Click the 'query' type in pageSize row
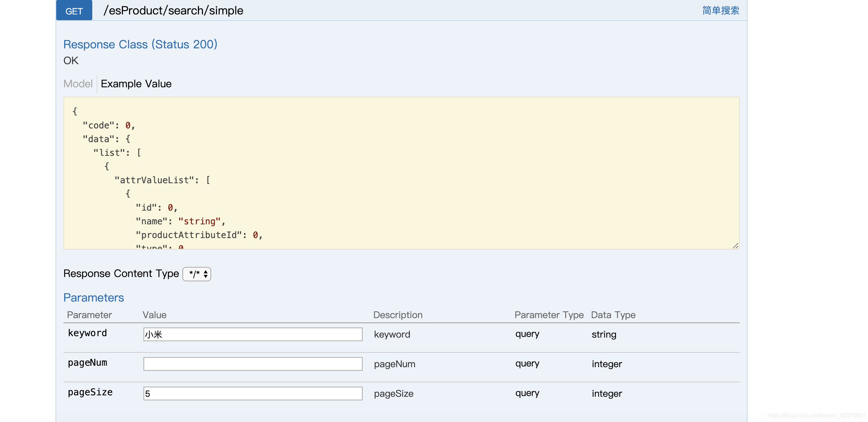This screenshot has width=868, height=422. [527, 393]
